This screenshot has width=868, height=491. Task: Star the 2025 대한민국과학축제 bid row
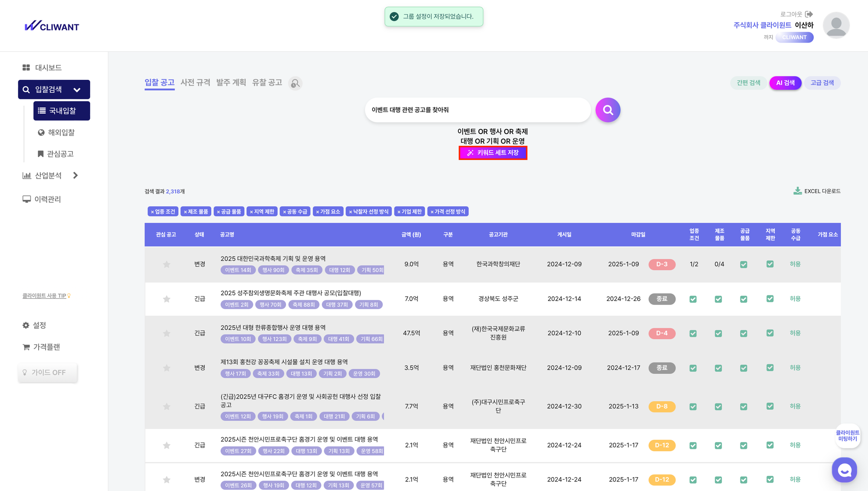coord(167,265)
